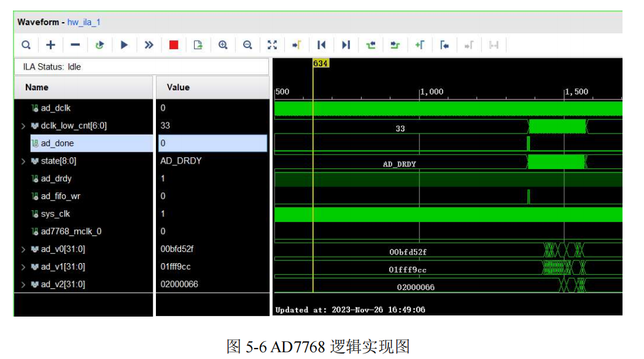644x359 pixels.
Task: Stop the trigger with red square button
Action: pyautogui.click(x=174, y=45)
